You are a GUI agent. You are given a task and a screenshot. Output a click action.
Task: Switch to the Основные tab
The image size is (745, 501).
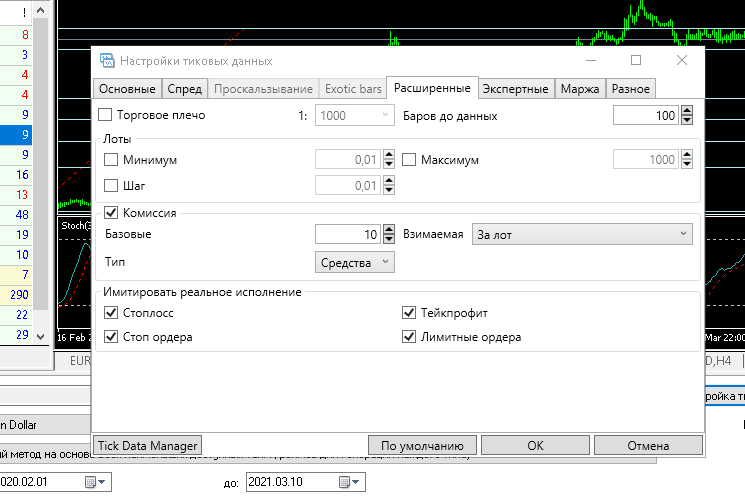point(127,89)
